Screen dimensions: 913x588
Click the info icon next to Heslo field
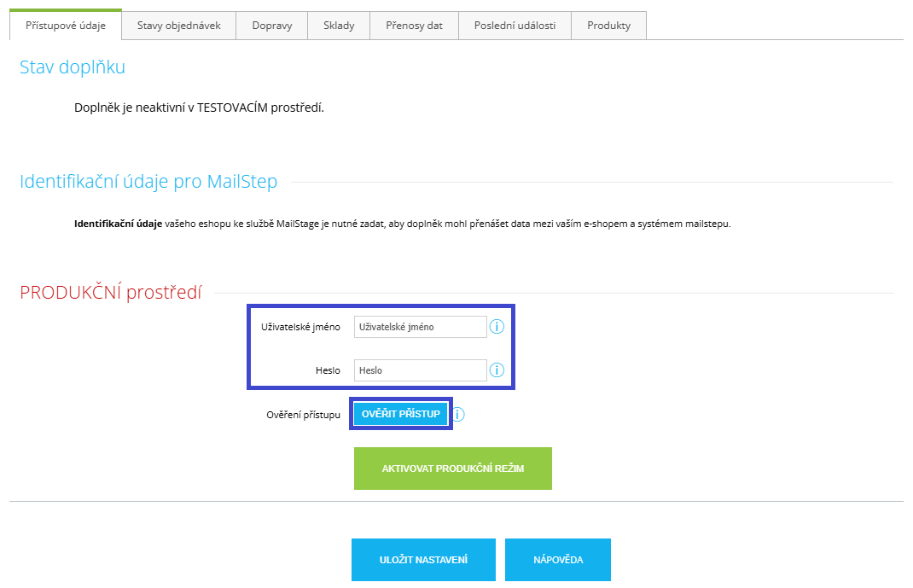(x=497, y=370)
